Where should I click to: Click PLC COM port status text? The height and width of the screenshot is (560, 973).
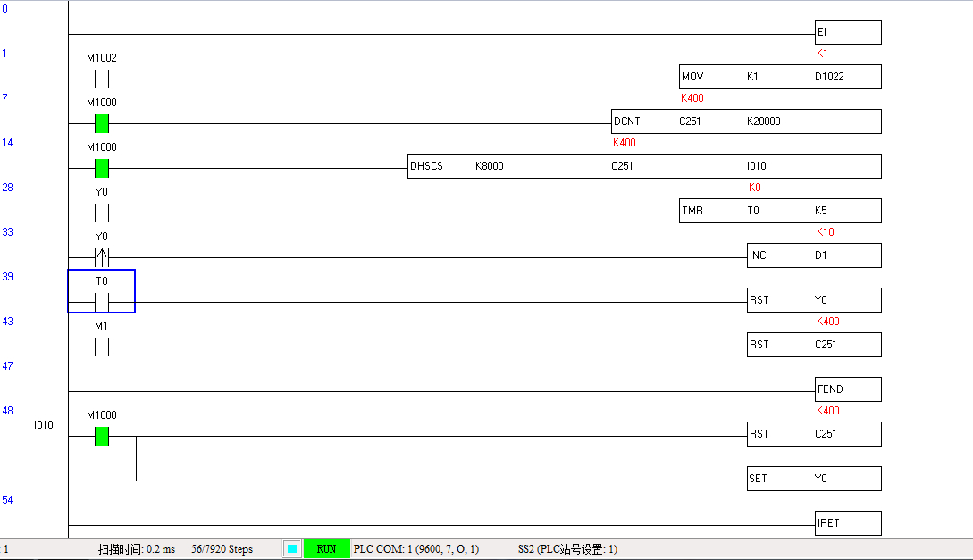click(x=415, y=549)
